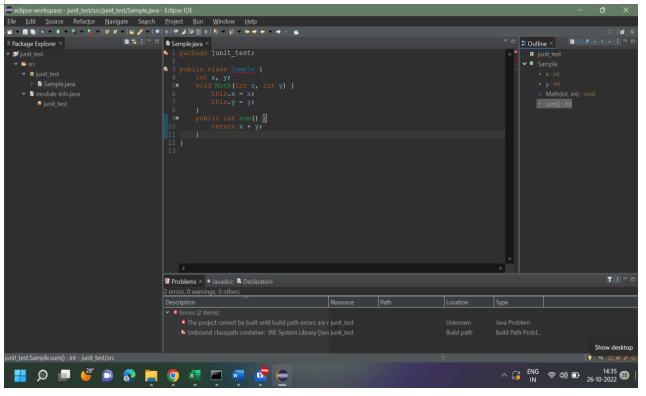Collapse All in Package Explorer toolbar
Viewport: 646px width, 396px height.
[126, 41]
